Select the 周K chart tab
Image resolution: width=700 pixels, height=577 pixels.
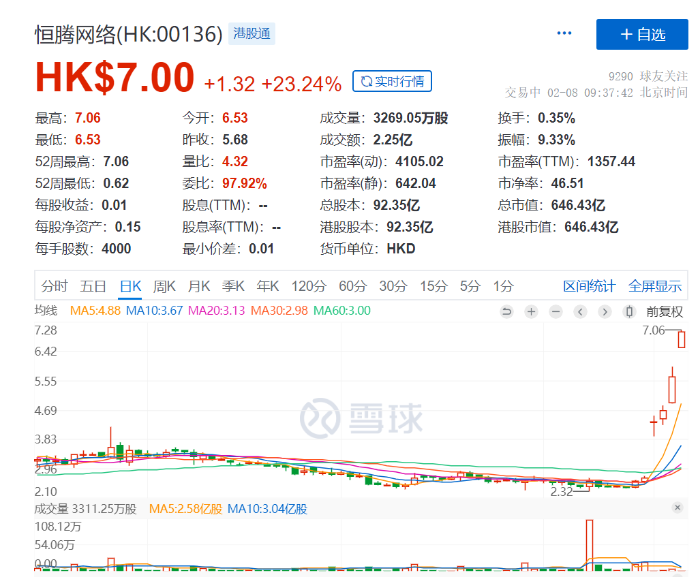pyautogui.click(x=164, y=286)
